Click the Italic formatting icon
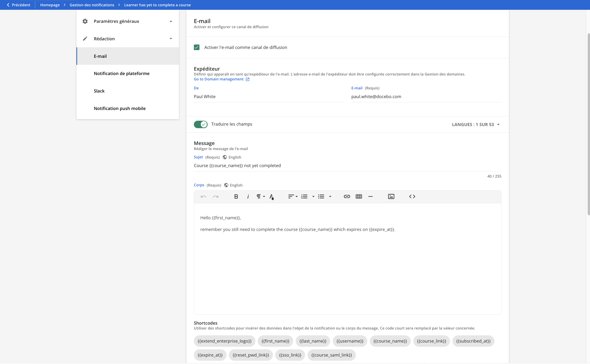 click(x=248, y=196)
